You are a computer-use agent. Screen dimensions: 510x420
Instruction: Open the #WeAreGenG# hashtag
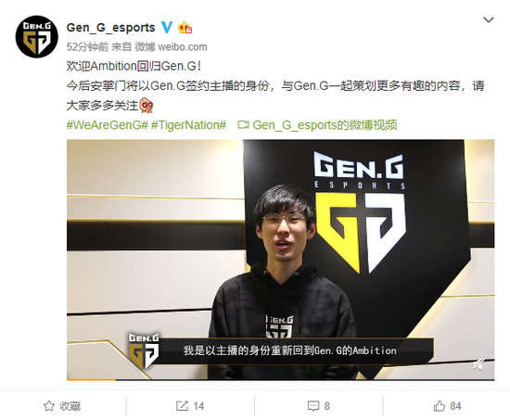[108, 125]
